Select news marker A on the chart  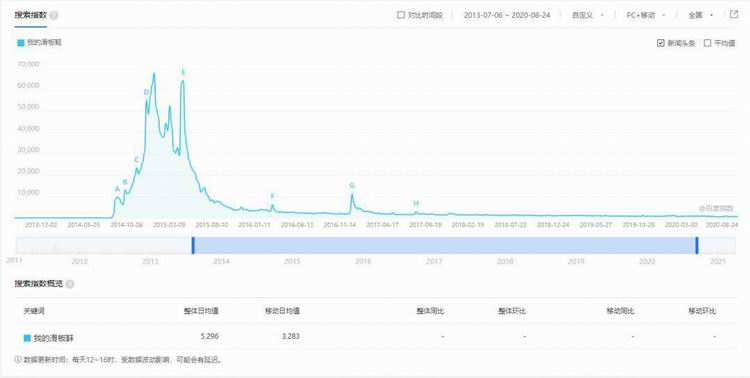click(117, 189)
